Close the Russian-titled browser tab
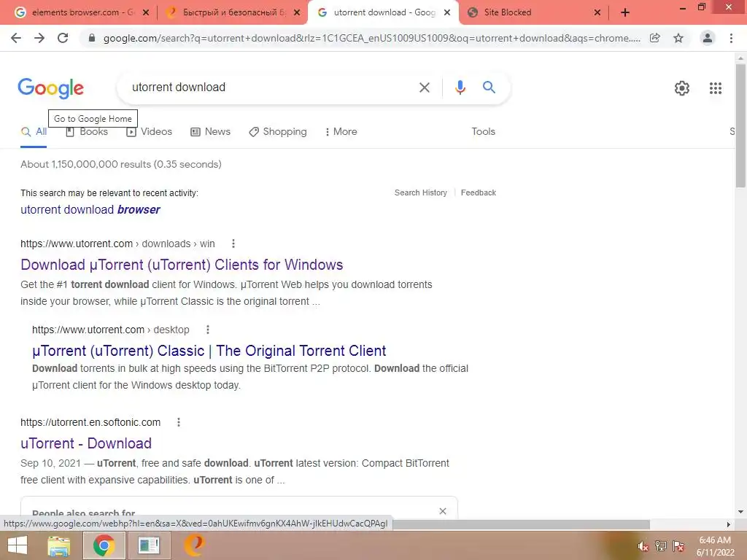 coord(297,13)
